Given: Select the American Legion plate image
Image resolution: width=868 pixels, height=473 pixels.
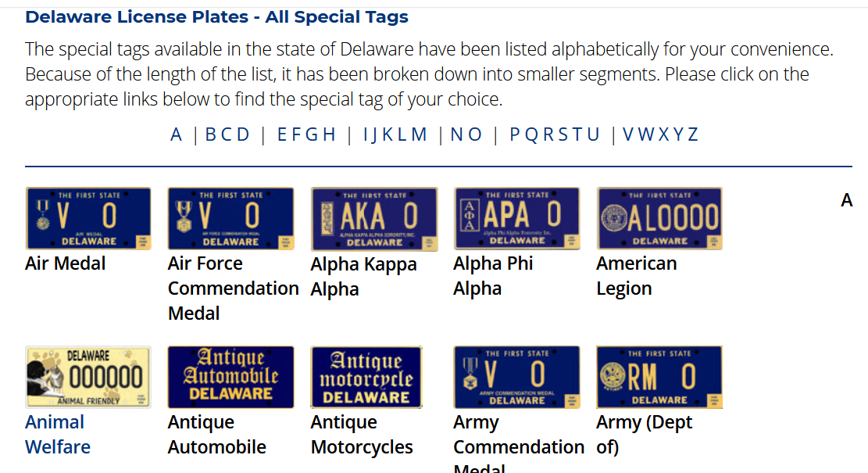Looking at the screenshot, I should pos(659,218).
